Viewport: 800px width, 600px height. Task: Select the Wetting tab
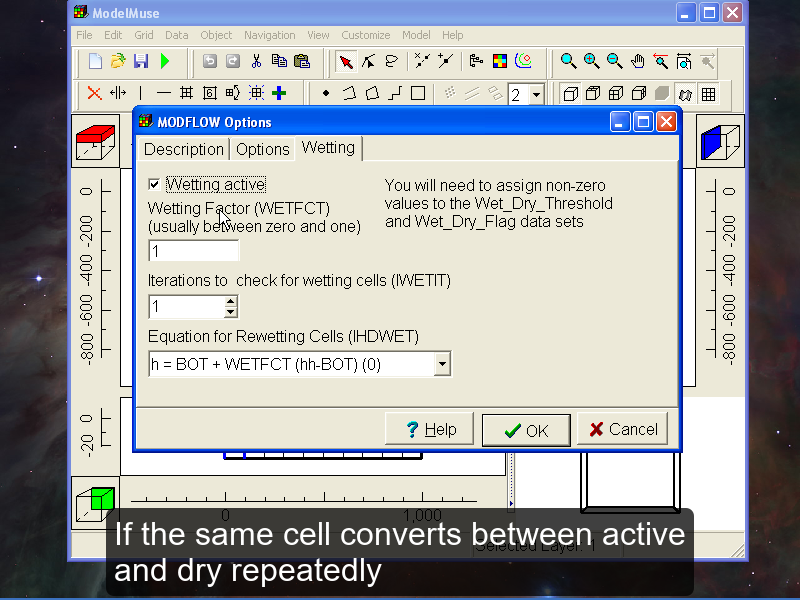tap(328, 147)
